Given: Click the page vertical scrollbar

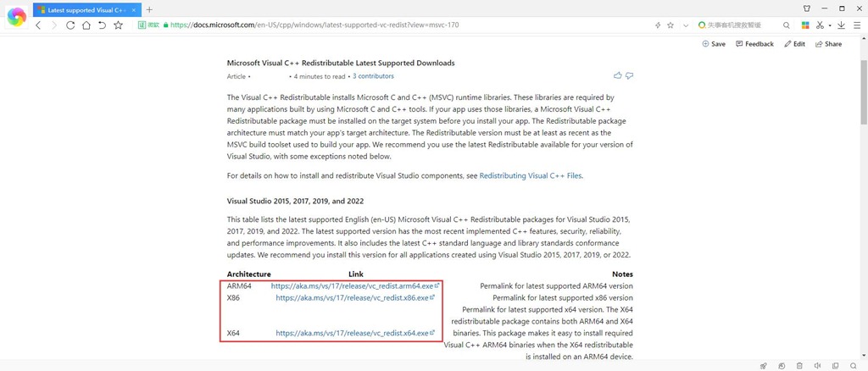Looking at the screenshot, I should click(x=864, y=169).
